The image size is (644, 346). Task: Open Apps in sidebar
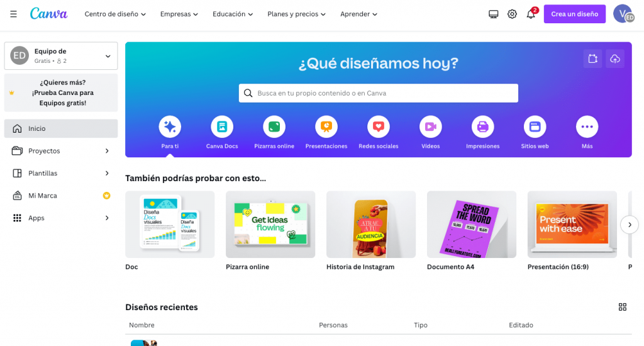[x=61, y=218]
